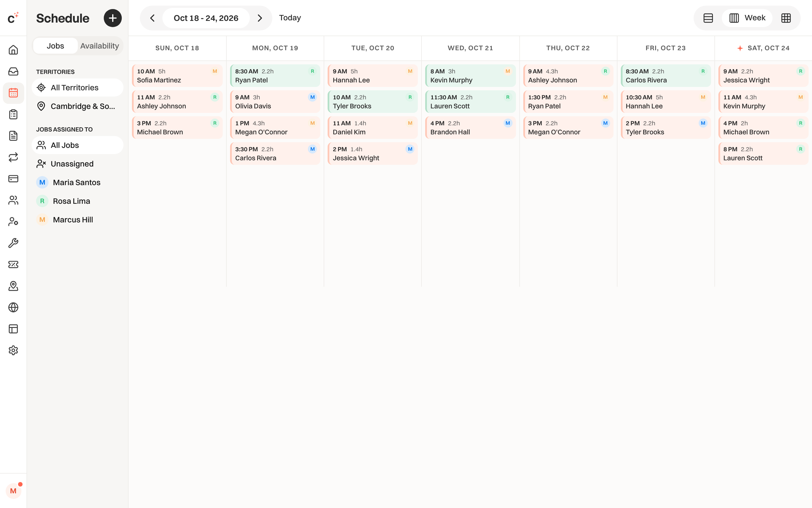Open Brandon Hall 4 PM job card
This screenshot has width=812, height=508.
[x=470, y=128]
